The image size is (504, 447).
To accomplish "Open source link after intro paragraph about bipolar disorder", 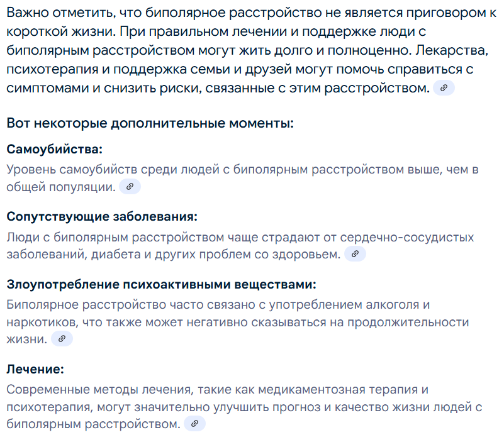I will pyautogui.click(x=444, y=87).
